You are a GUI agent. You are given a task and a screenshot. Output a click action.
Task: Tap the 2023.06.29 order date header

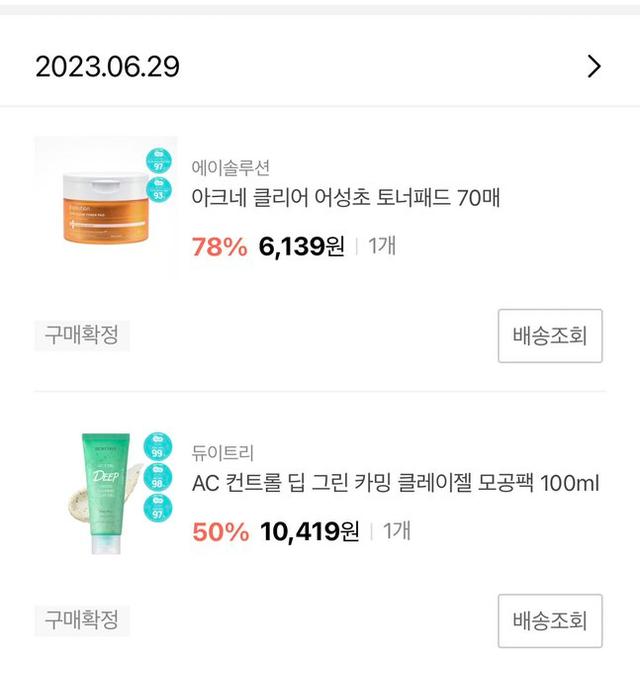[107, 67]
